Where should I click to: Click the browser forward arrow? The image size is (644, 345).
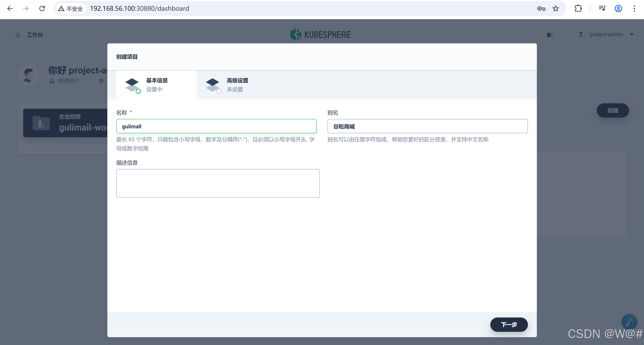pyautogui.click(x=26, y=8)
